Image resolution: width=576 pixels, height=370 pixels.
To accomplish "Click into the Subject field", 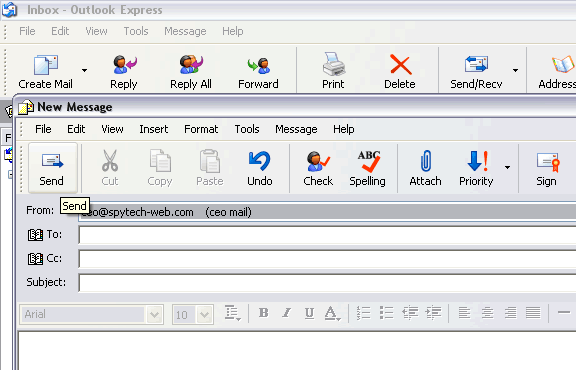I will (327, 283).
